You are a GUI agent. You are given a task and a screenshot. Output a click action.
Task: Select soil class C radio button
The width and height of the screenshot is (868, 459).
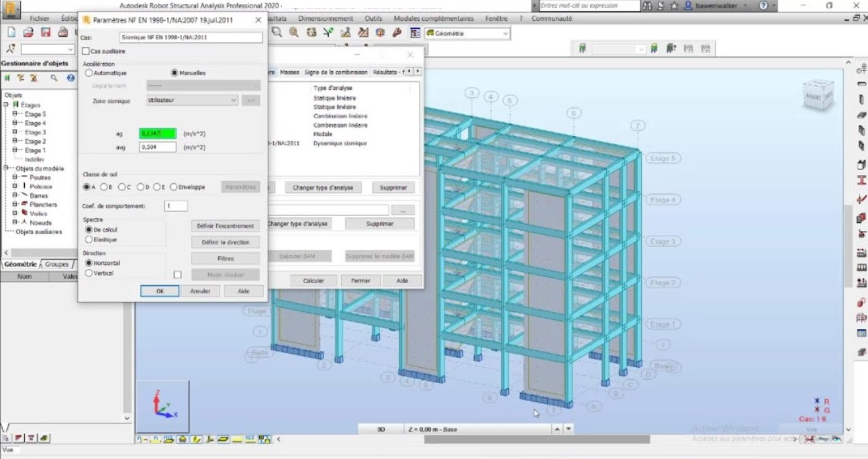click(122, 187)
